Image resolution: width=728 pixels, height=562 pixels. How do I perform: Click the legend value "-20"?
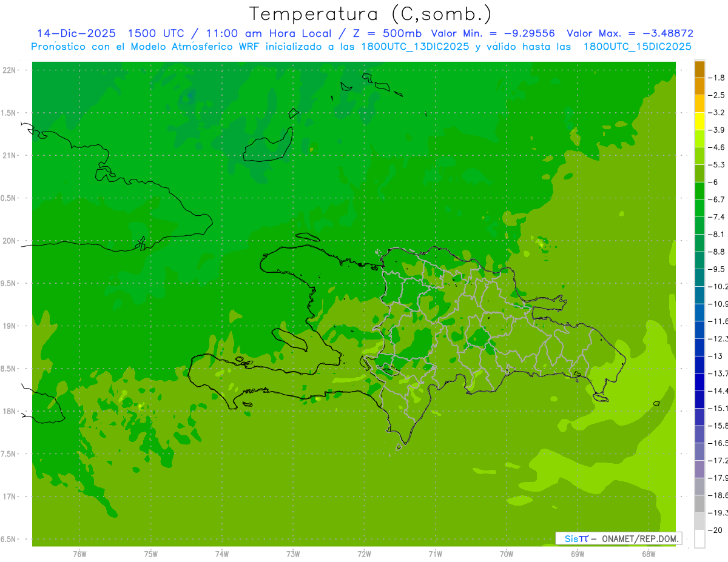[x=716, y=530]
